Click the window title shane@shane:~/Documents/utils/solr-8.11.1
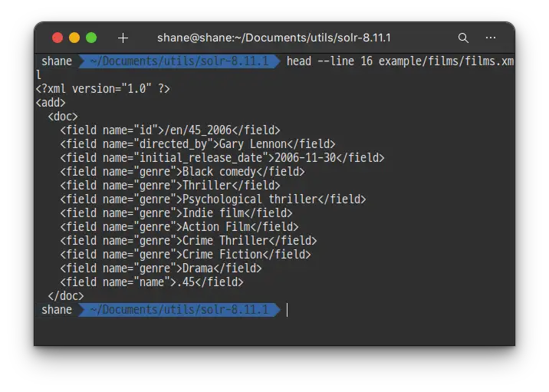This screenshot has width=549, height=392. tap(274, 38)
